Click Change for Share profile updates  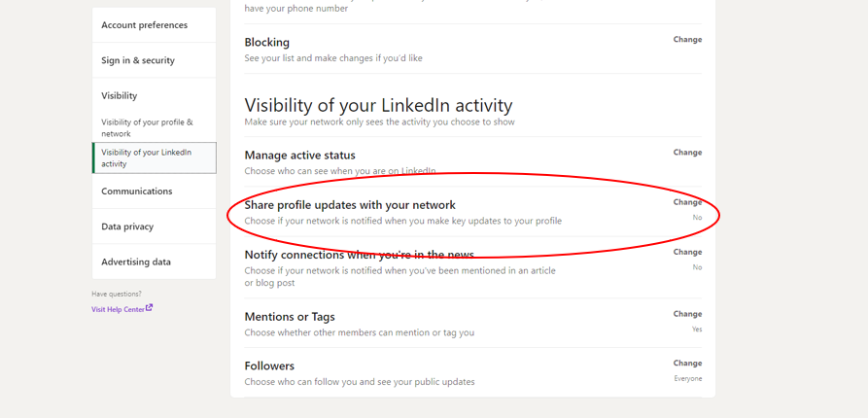tap(687, 202)
